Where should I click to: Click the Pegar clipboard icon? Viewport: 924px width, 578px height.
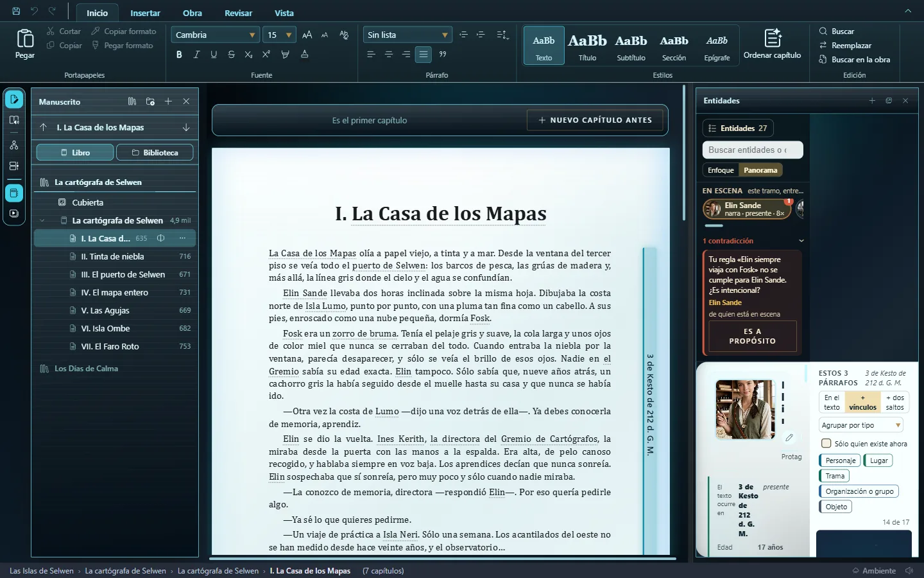[25, 39]
